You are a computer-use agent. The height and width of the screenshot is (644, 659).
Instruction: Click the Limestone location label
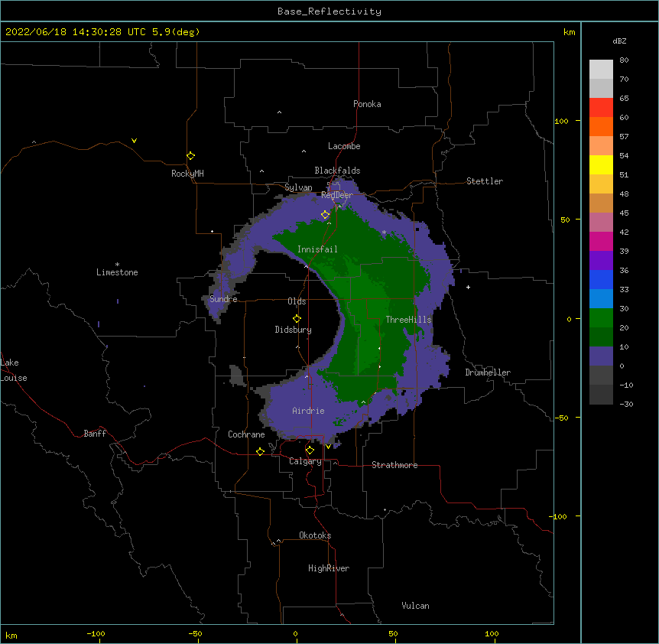117,272
